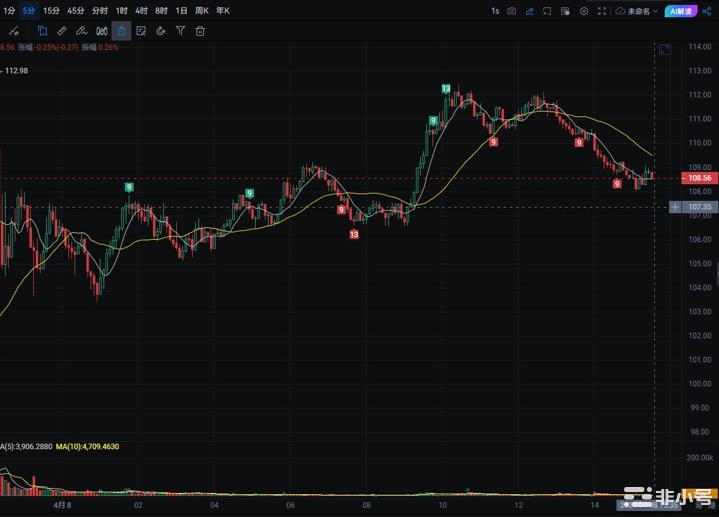Click the 107.35 crosshair price label

698,207
